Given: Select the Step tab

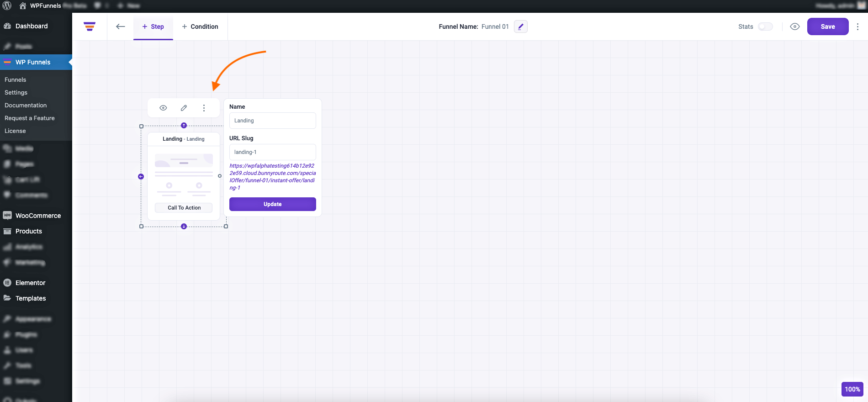Looking at the screenshot, I should click(x=153, y=26).
